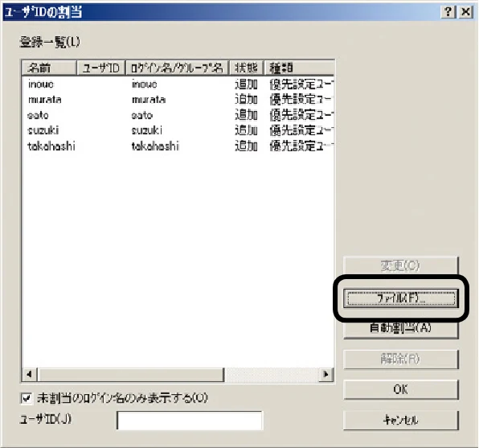Click 追加 status in takahashi row

pos(246,146)
